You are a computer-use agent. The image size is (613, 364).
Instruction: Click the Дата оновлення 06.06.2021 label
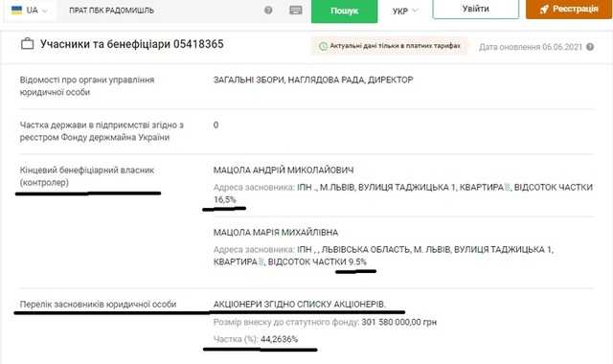pyautogui.click(x=531, y=47)
